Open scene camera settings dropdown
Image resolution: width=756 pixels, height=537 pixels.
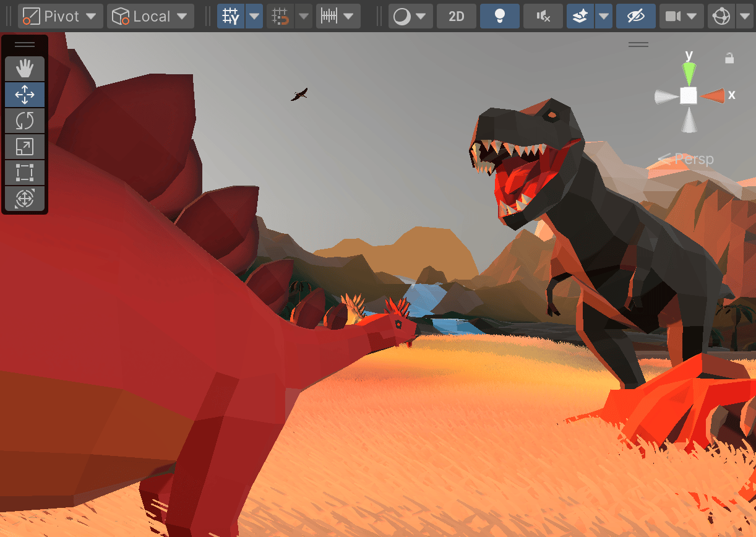[681, 16]
